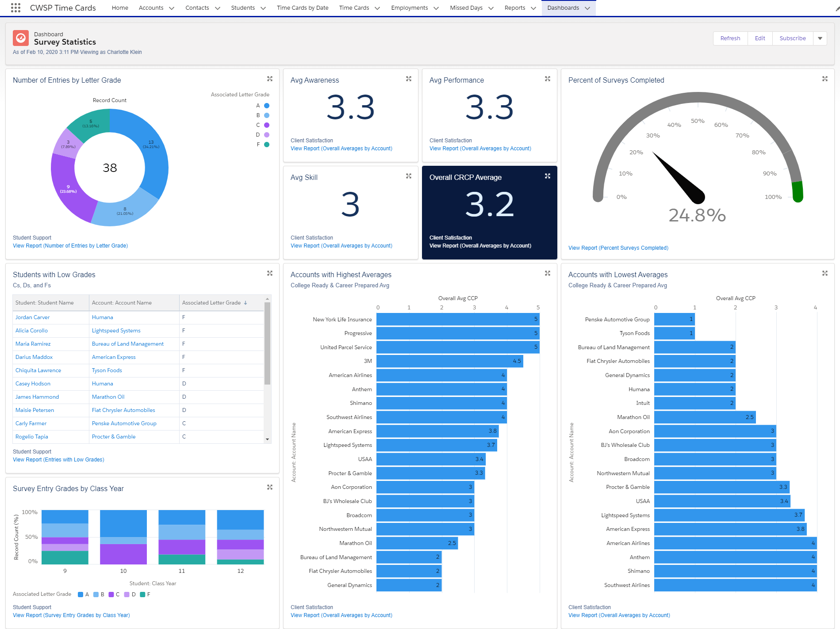Open the Contacts tab dropdown chevron
This screenshot has height=629, width=840.
tap(217, 8)
